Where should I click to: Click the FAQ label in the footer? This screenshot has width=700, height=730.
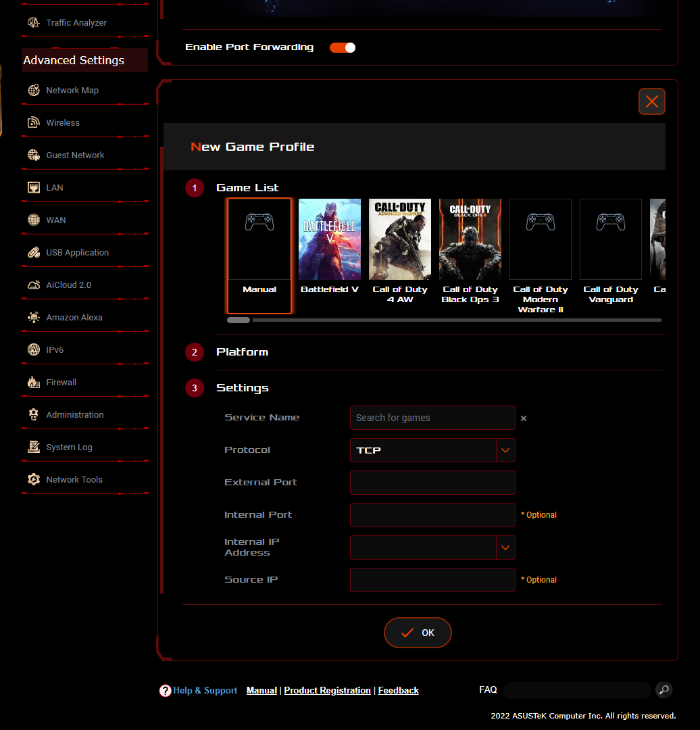488,689
